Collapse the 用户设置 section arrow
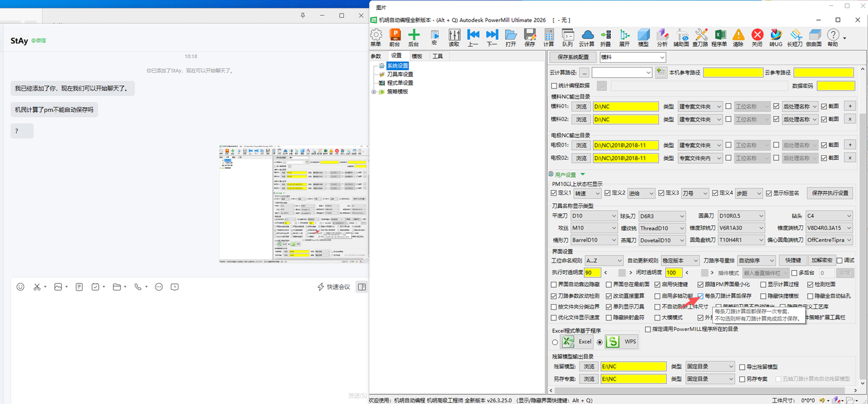Screen dimensions: 868x404 pos(583,174)
